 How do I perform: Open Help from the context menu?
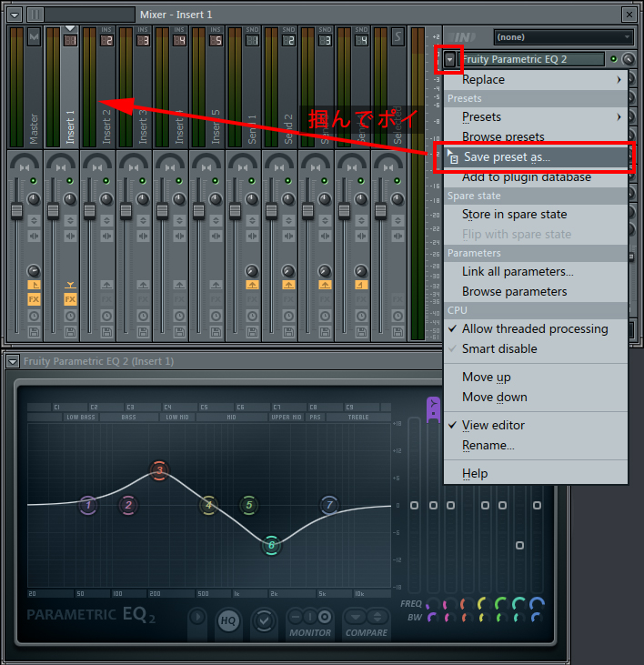pos(536,474)
